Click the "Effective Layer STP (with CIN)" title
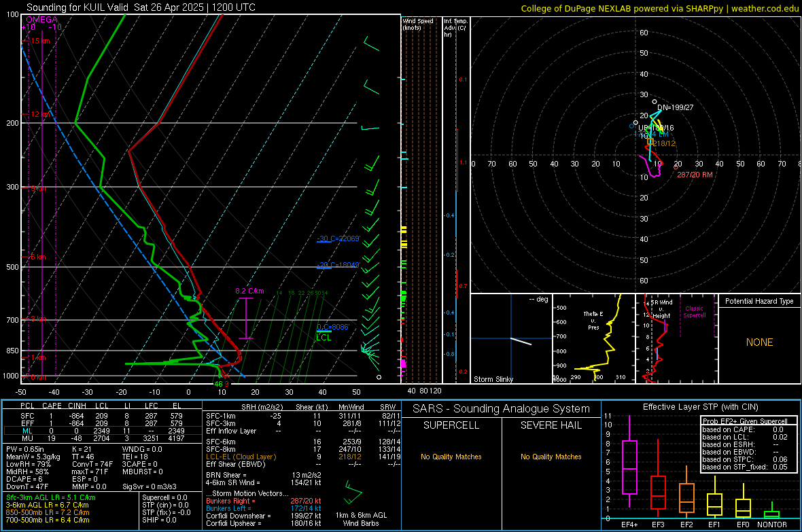Viewport: 802px width, 532px height. point(700,407)
